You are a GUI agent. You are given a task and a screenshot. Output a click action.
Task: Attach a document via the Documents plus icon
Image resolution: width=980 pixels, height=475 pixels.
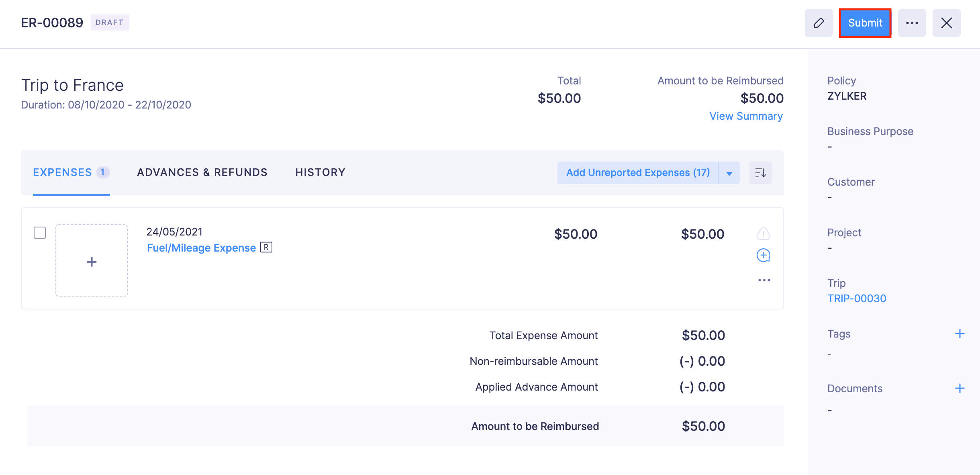(960, 388)
